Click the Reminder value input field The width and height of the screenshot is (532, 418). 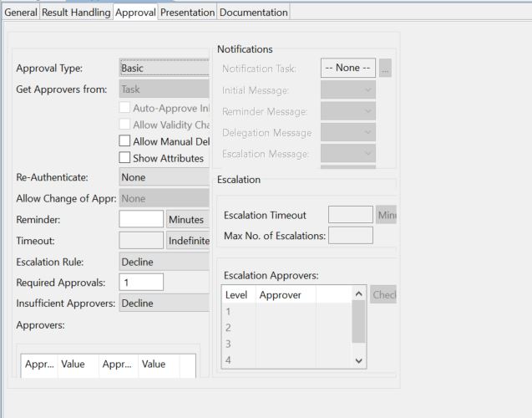[x=141, y=219]
